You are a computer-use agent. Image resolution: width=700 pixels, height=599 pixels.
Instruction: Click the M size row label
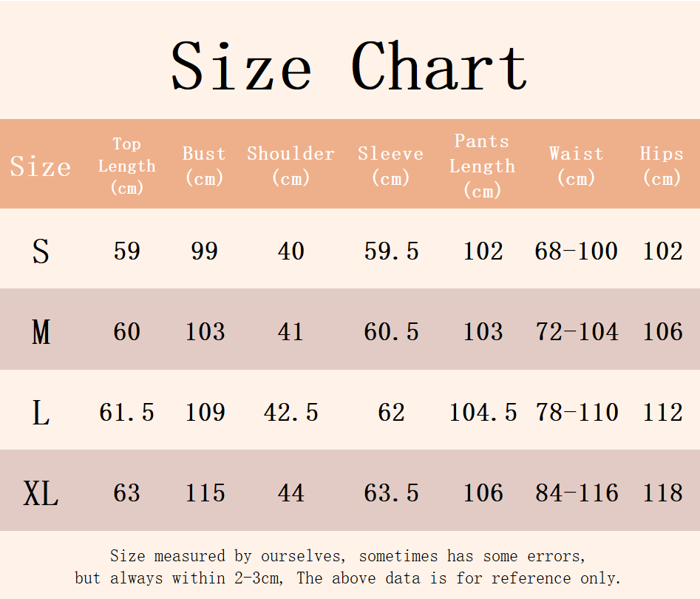[x=41, y=332]
